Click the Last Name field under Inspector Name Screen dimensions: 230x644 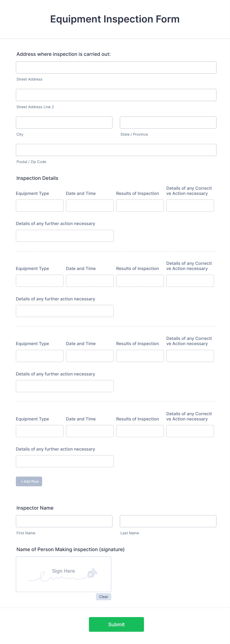(168, 521)
